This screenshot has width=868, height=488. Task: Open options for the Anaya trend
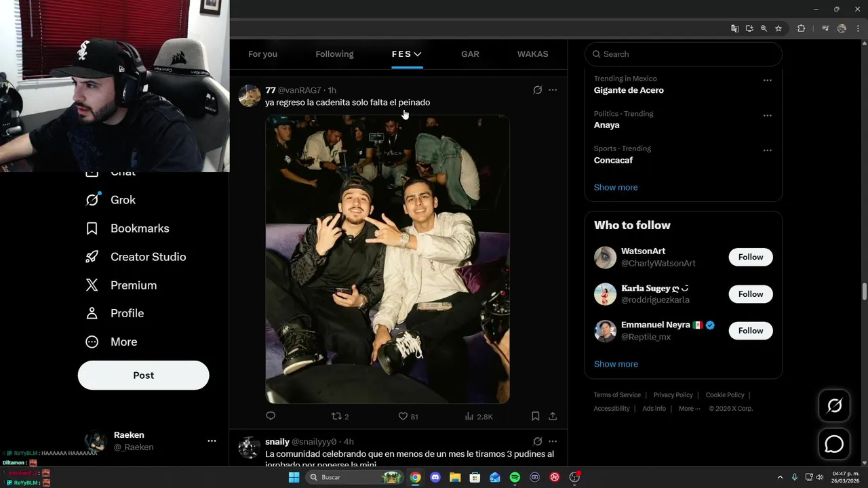(x=768, y=115)
